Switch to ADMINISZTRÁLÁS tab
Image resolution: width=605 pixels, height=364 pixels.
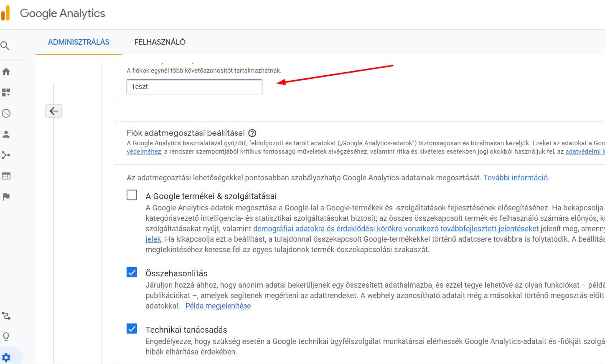(79, 42)
